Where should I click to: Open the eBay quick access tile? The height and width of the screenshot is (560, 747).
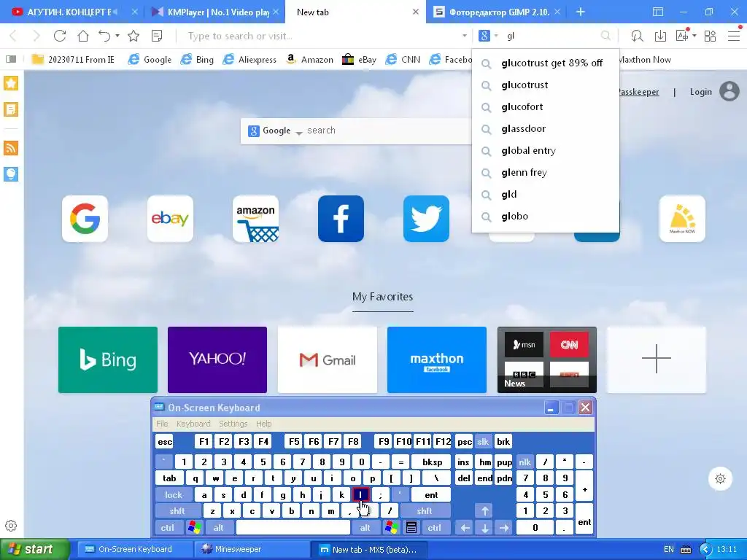click(170, 219)
